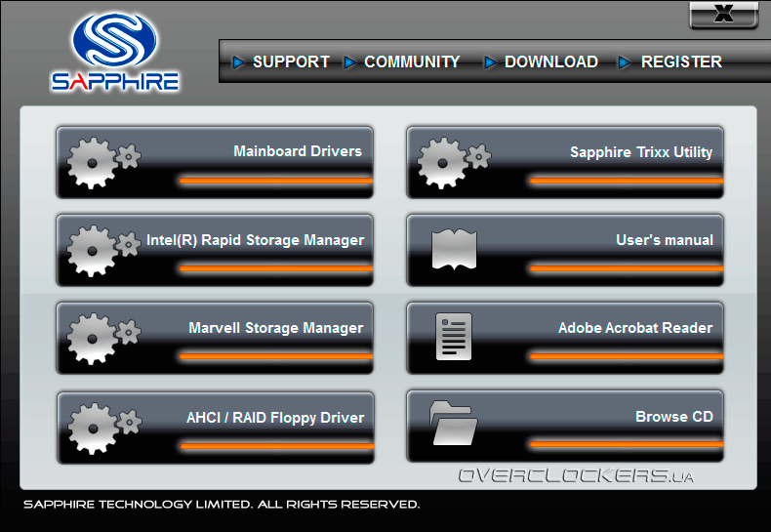Click the blue arrow next to DOWNLOAD

(x=490, y=62)
